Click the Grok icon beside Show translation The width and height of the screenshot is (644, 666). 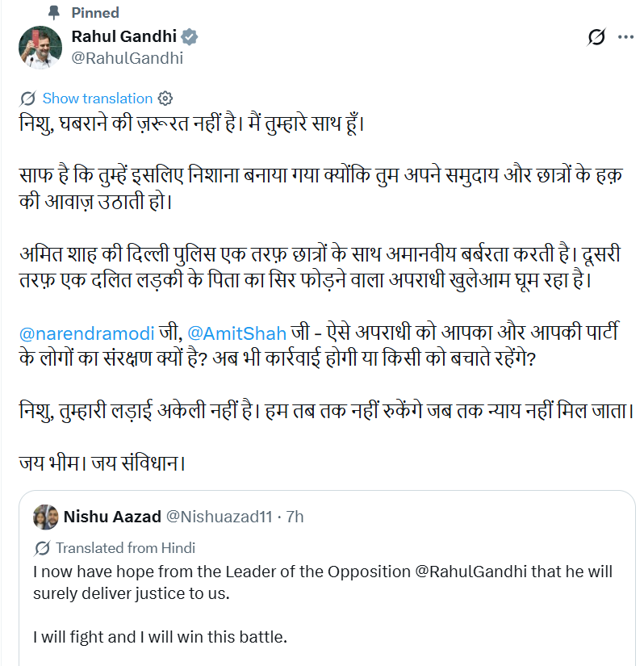coord(27,98)
